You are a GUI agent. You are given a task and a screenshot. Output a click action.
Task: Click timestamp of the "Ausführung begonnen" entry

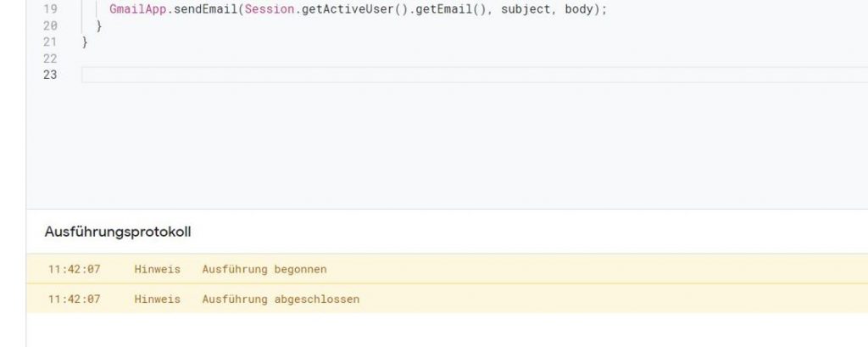coord(75,270)
